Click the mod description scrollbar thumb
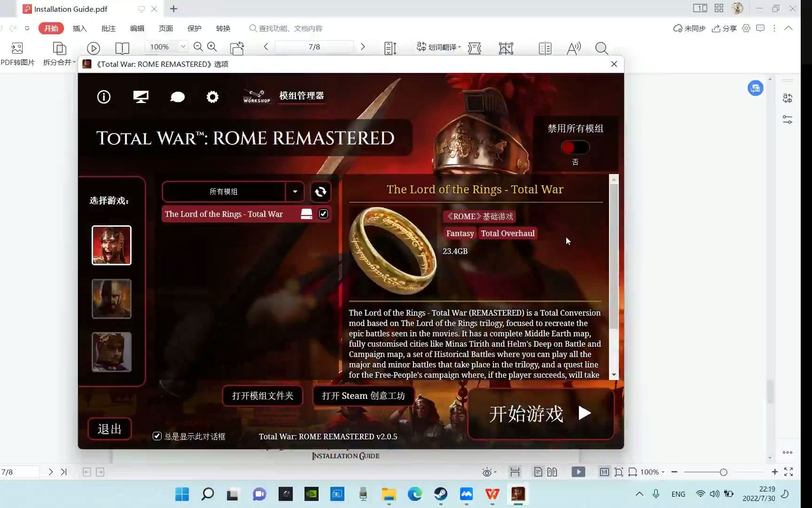Screen dimensions: 812x508 click(x=614, y=256)
